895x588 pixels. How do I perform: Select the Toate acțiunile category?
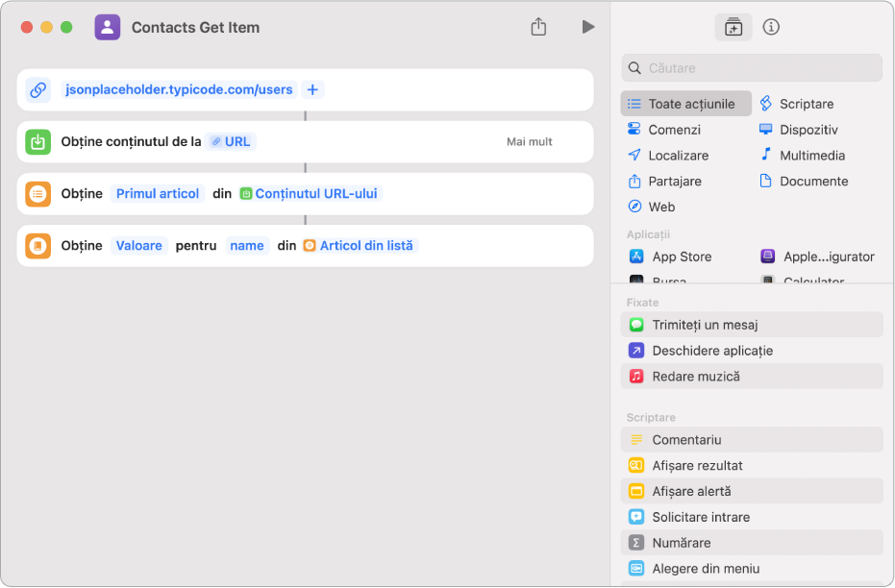coord(686,104)
